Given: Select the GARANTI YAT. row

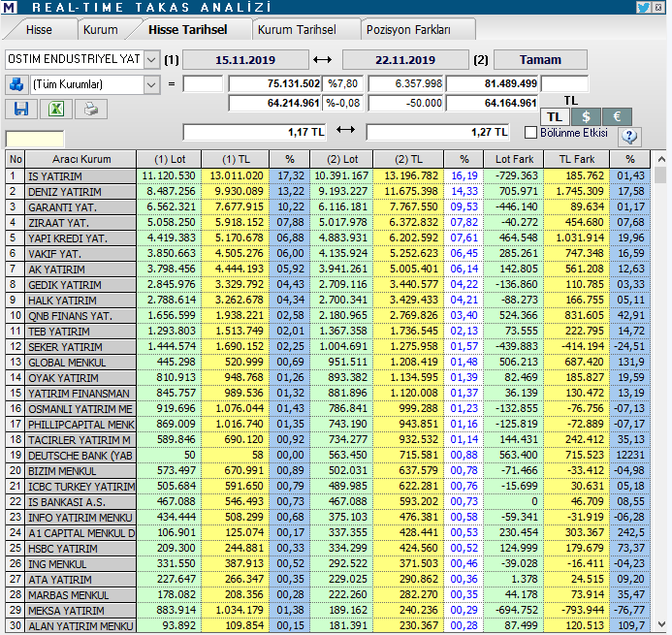Looking at the screenshot, I should point(328,206).
